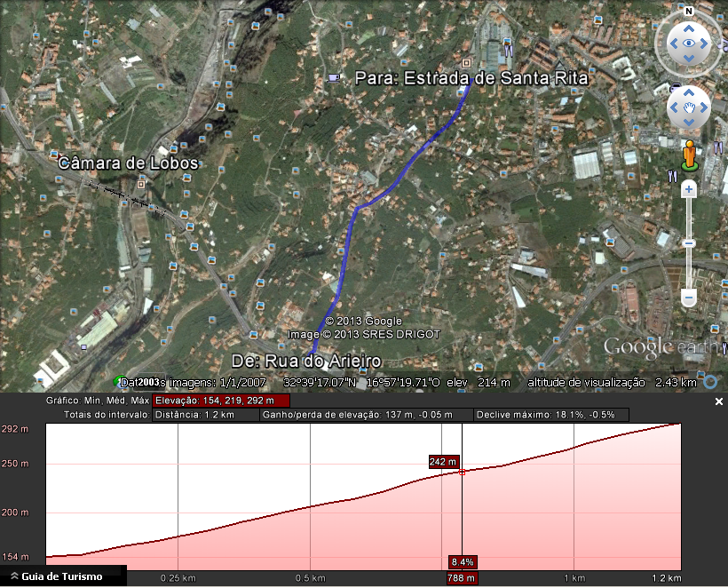
Task: Click the zoom slider handle
Action: (x=689, y=243)
